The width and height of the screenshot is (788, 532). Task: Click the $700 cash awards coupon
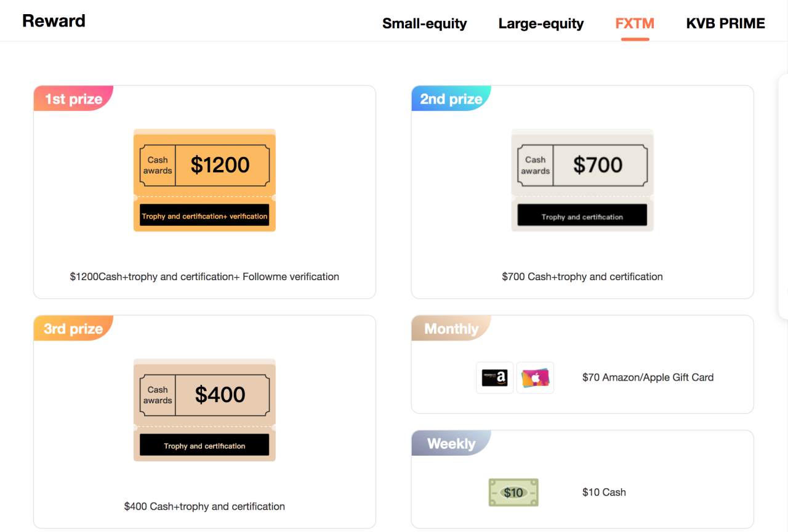pos(582,180)
